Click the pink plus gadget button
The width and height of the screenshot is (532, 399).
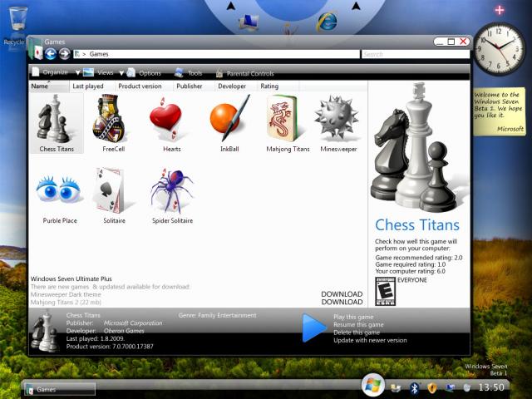point(499,10)
